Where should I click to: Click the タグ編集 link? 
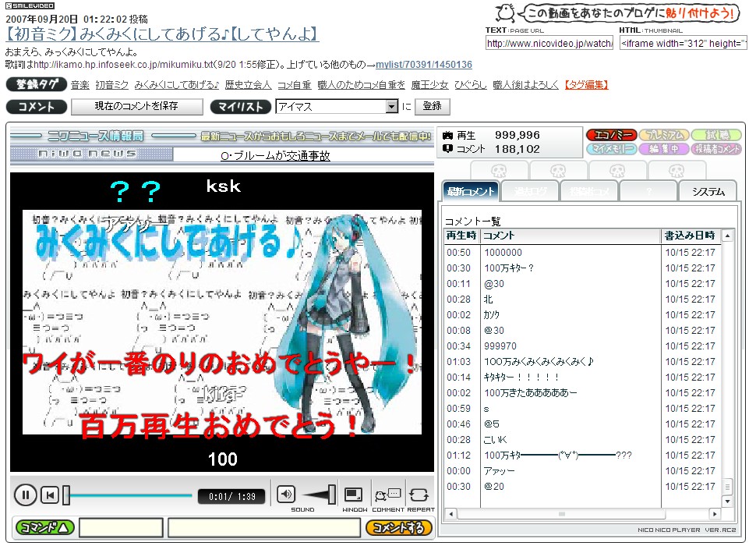click(x=586, y=85)
